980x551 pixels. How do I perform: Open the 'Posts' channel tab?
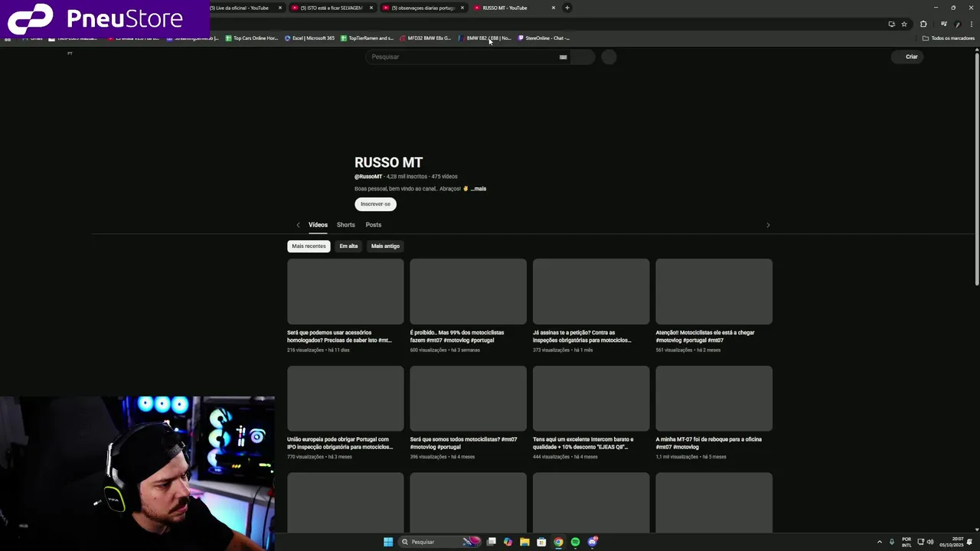(374, 225)
